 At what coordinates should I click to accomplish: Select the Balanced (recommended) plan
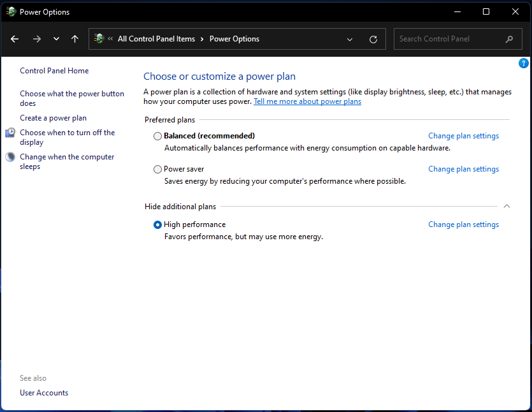point(157,136)
